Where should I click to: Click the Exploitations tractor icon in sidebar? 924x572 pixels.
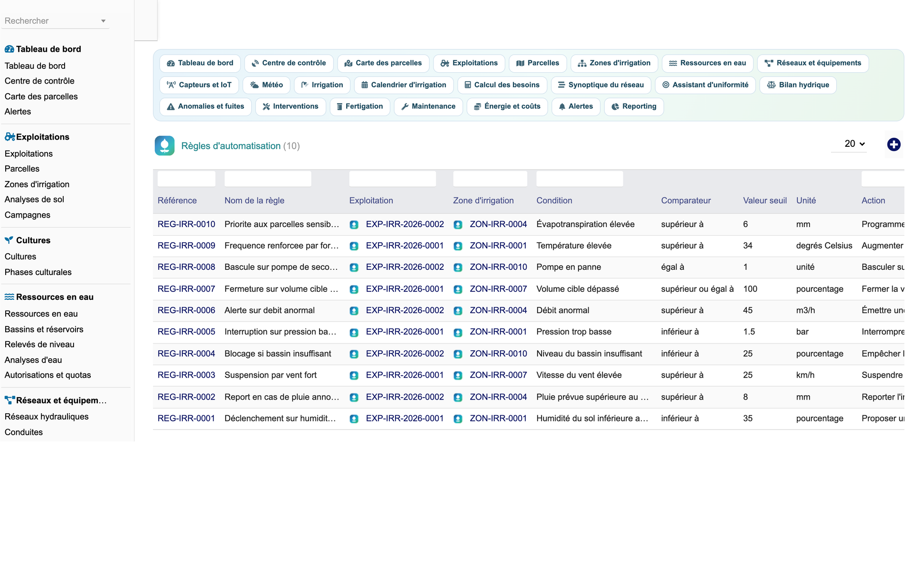tap(9, 137)
